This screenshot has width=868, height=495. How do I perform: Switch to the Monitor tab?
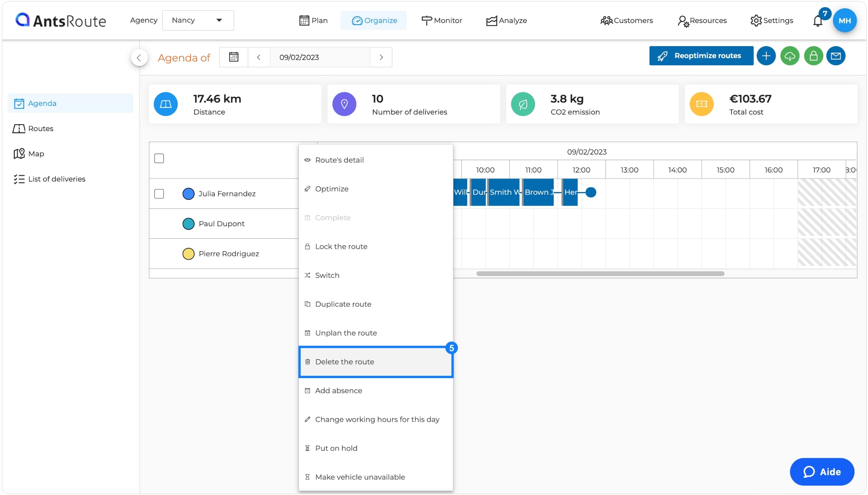point(442,21)
